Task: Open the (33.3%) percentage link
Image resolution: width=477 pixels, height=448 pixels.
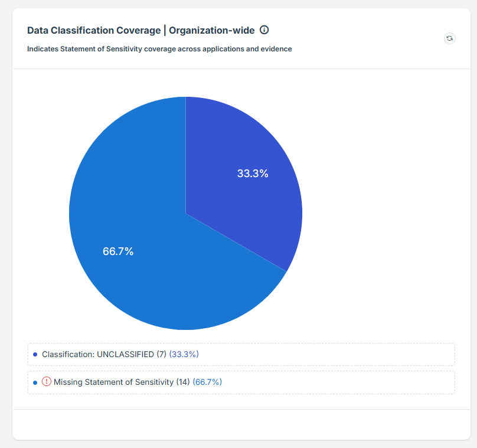Action: (x=184, y=354)
